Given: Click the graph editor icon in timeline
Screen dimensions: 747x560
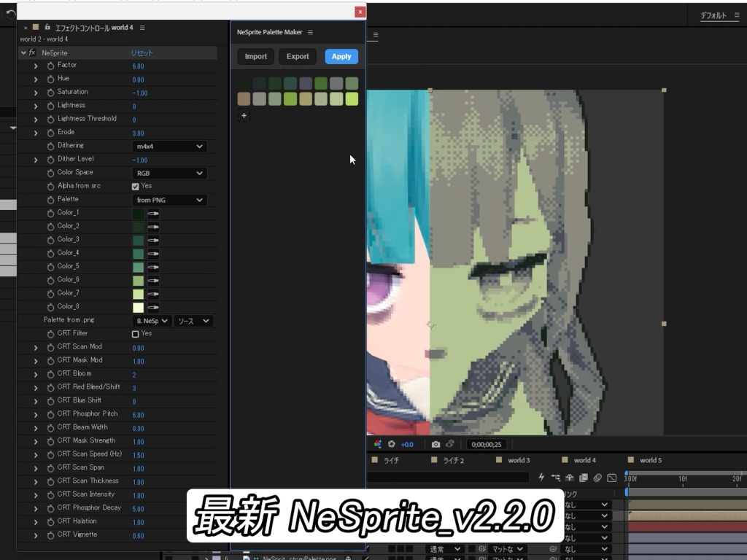Looking at the screenshot, I should (612, 477).
